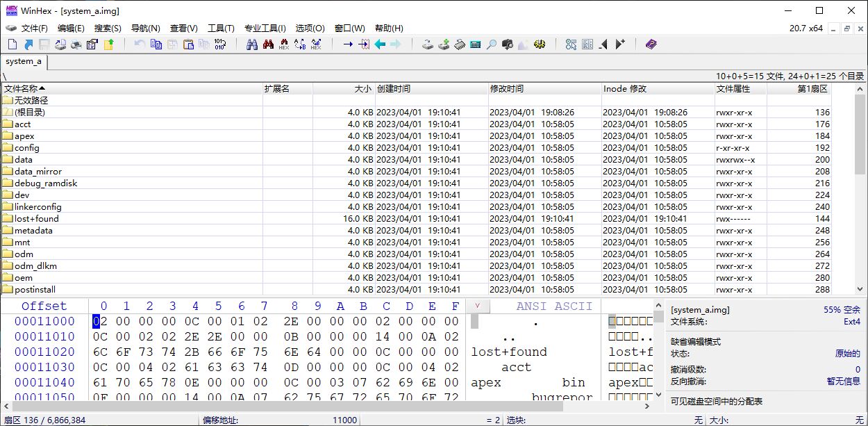Click the Go To Offset arrow icon
The width and height of the screenshot is (868, 426).
tap(348, 44)
